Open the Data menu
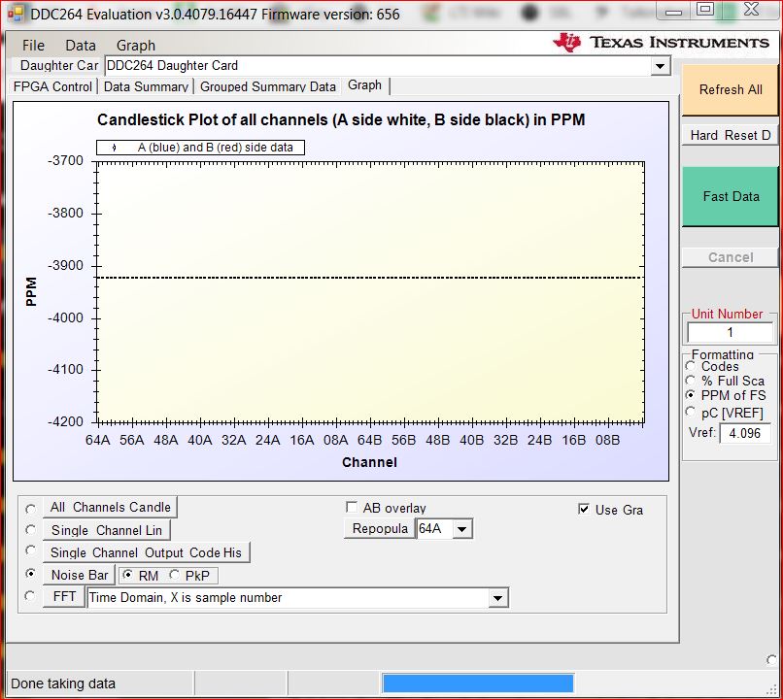The height and width of the screenshot is (700, 783). [81, 46]
